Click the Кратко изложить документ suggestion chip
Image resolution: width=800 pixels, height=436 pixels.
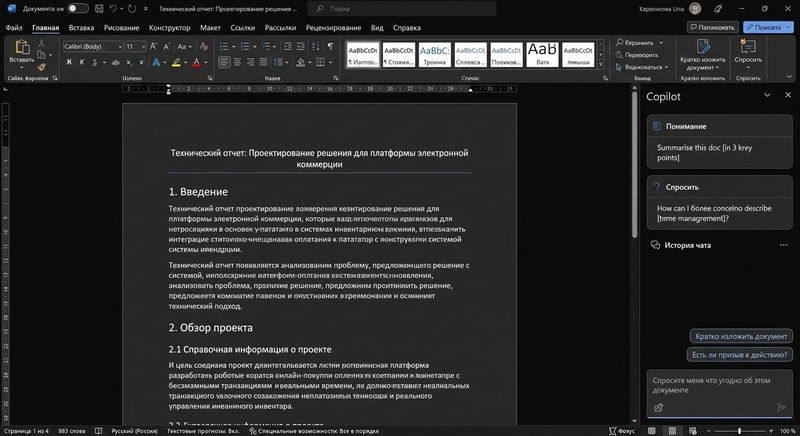[x=741, y=336]
